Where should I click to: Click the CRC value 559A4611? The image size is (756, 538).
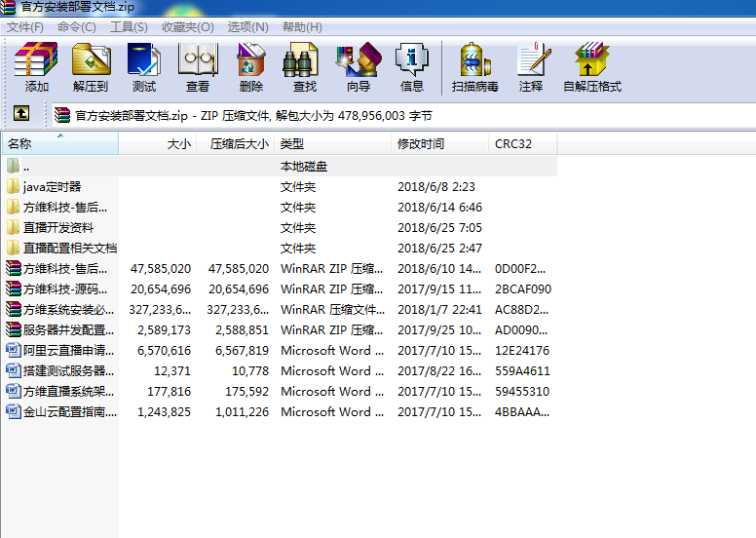point(522,371)
